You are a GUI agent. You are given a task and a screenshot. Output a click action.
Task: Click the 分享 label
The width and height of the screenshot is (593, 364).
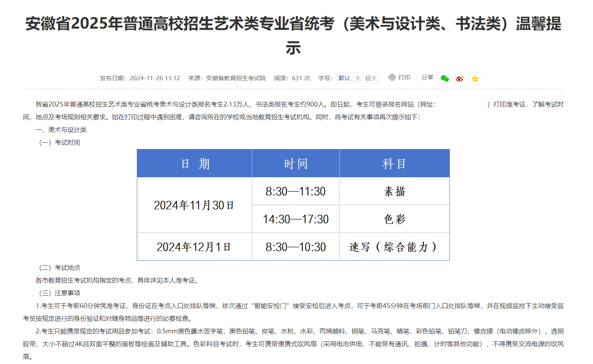427,77
